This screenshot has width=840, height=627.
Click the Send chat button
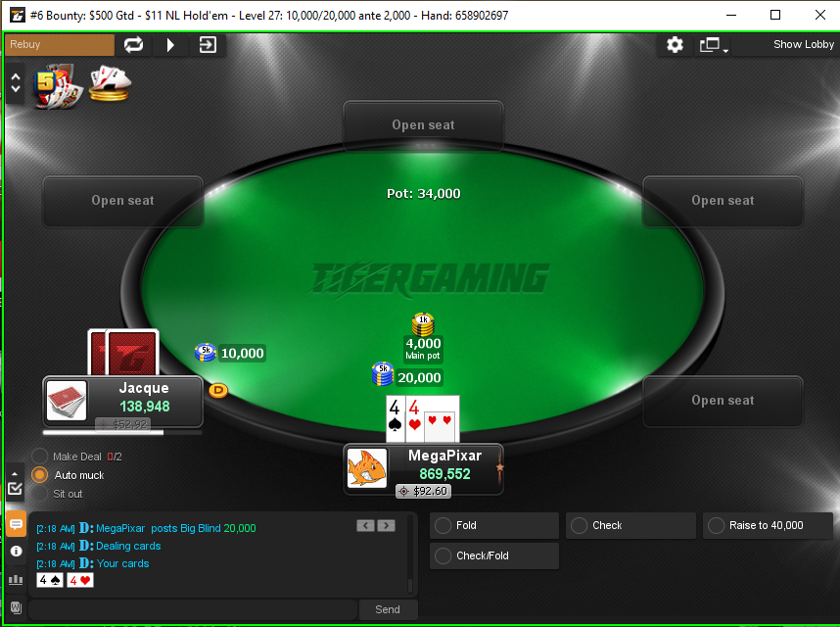tap(388, 609)
